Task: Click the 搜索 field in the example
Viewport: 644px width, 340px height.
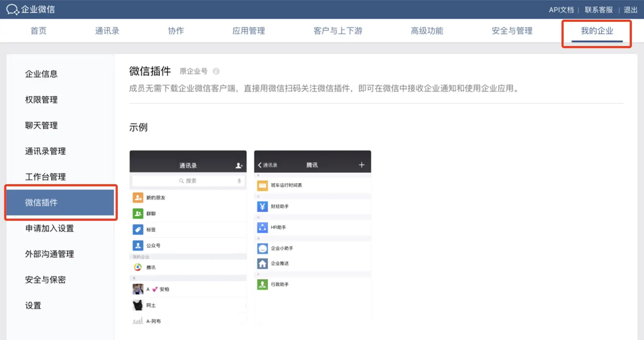Action: 188,181
